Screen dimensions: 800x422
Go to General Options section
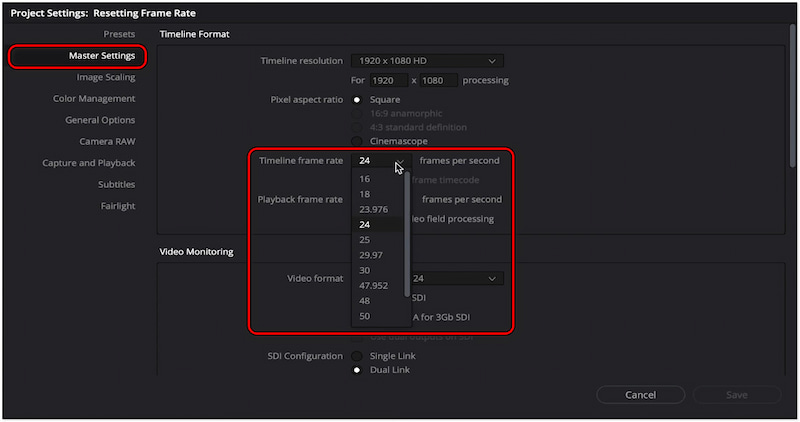click(100, 120)
